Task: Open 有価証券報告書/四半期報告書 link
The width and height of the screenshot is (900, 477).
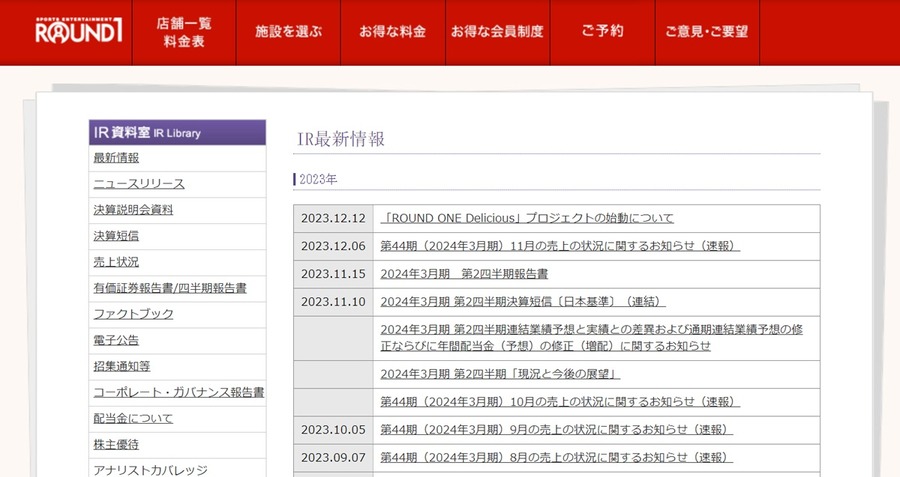Action: (170, 288)
